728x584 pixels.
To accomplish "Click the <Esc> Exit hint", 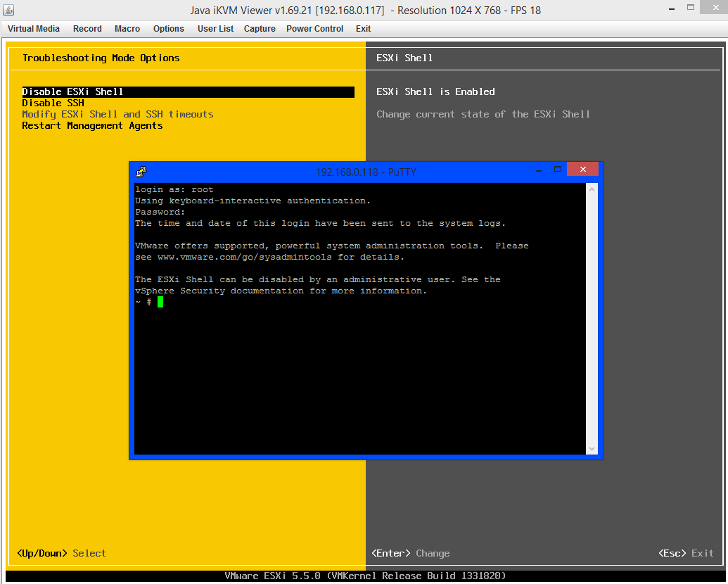I will (x=686, y=553).
